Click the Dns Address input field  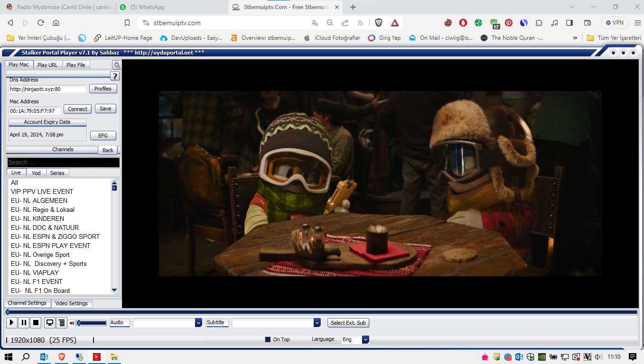click(47, 89)
